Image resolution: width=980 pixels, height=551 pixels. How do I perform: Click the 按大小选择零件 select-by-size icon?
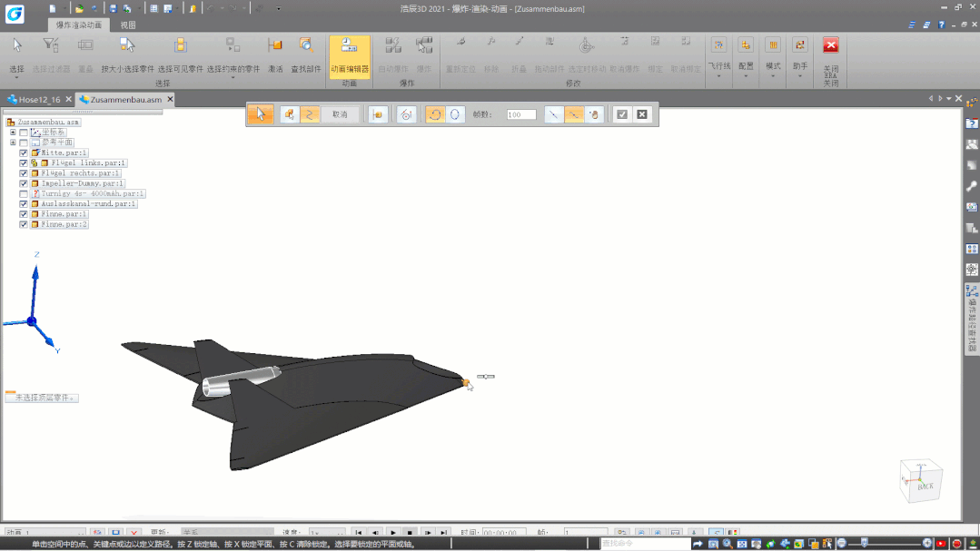[127, 45]
